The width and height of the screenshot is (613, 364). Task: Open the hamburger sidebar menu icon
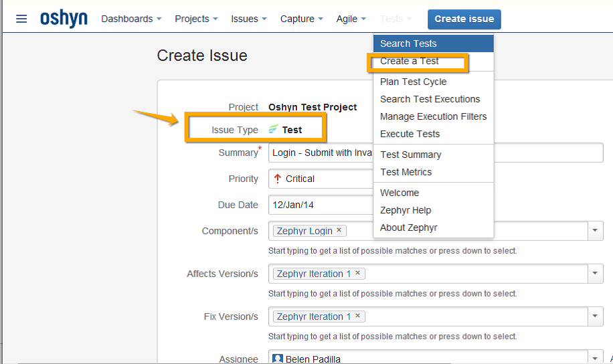tap(21, 19)
